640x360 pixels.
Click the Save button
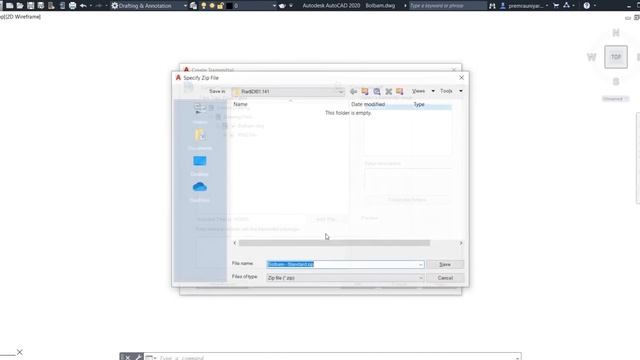(445, 264)
